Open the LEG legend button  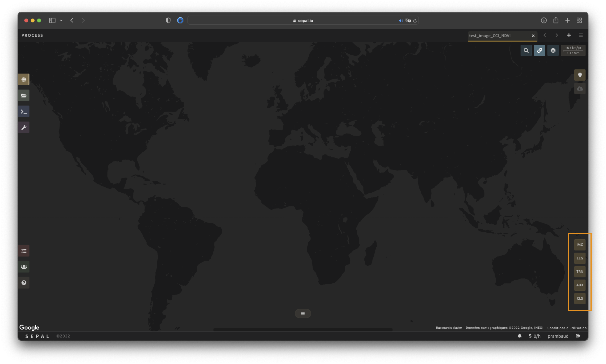tap(580, 258)
